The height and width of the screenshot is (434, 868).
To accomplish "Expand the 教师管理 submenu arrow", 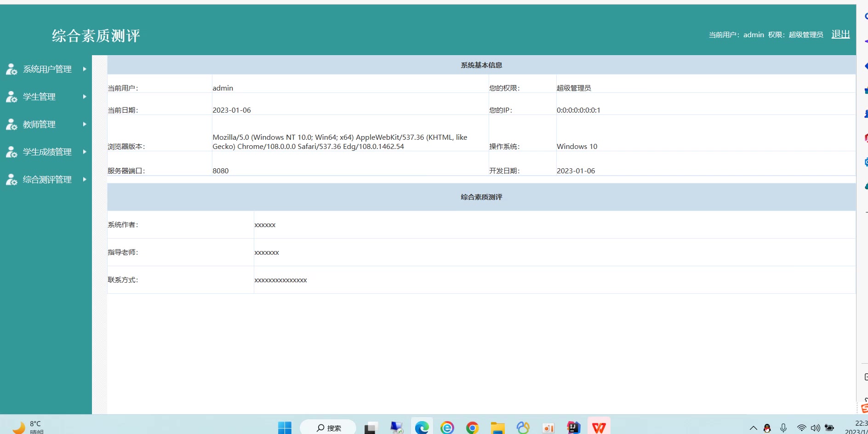I will tap(85, 124).
